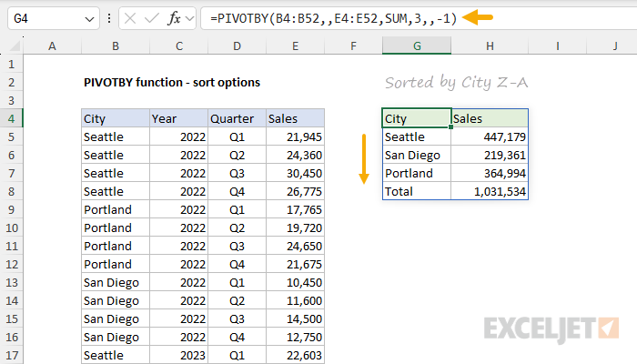Image resolution: width=637 pixels, height=364 pixels.
Task: Click sales value 17,765
Action: point(295,209)
